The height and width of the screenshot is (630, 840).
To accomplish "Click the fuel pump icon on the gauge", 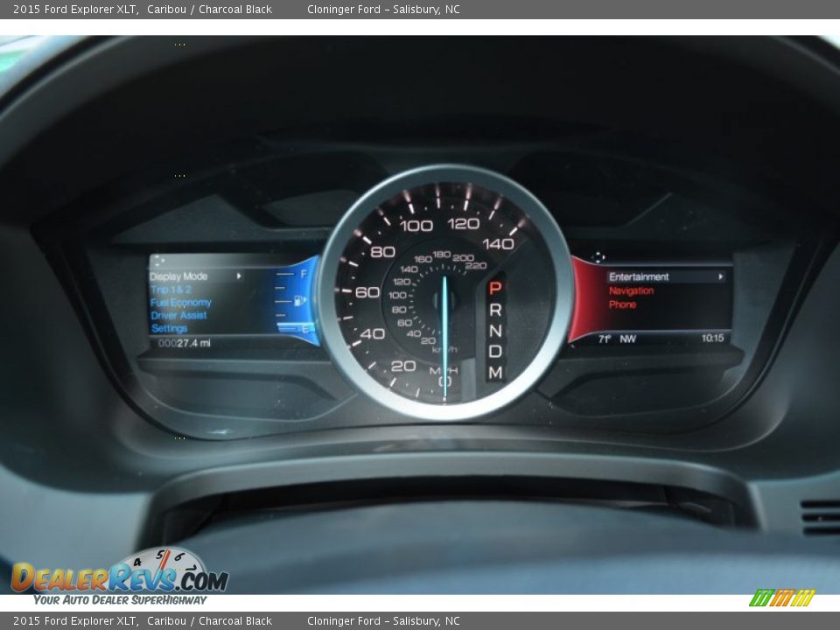I will coord(298,300).
